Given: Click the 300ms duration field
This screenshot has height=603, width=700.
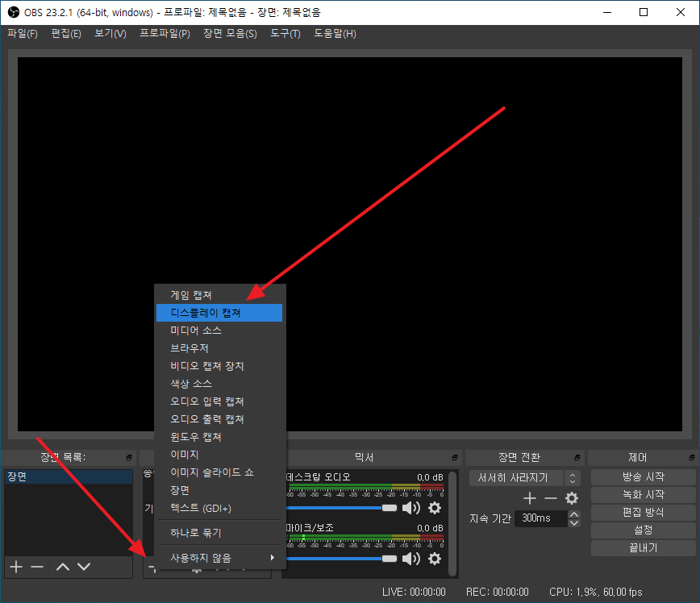Looking at the screenshot, I should point(541,518).
